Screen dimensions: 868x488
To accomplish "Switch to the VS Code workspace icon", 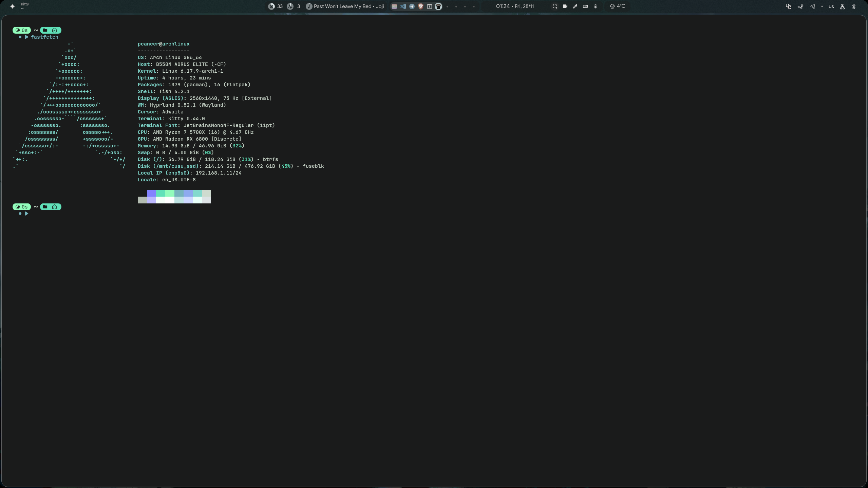I will pyautogui.click(x=403, y=6).
